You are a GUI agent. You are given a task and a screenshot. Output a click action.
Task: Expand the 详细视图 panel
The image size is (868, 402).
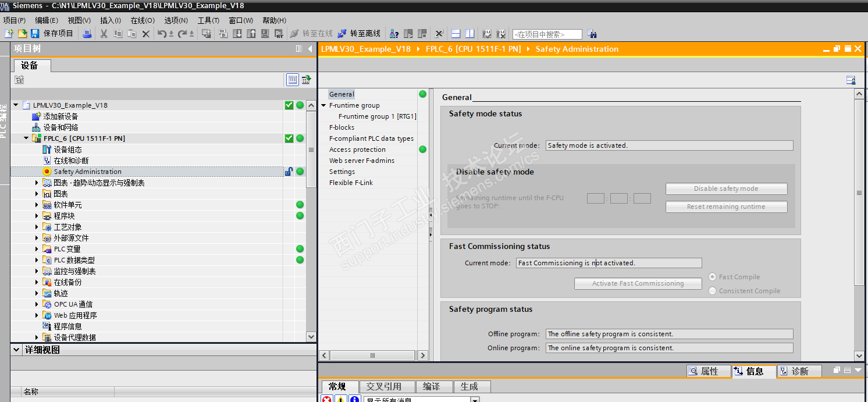tap(16, 350)
